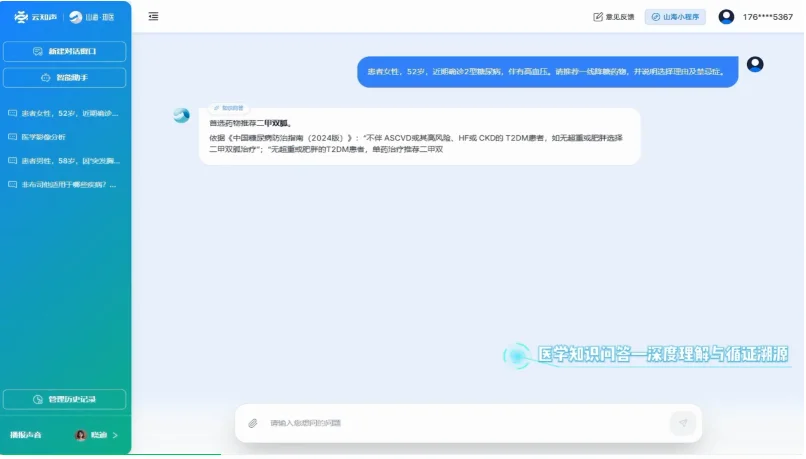Click the 知识问答 tag above the answer

(228, 108)
